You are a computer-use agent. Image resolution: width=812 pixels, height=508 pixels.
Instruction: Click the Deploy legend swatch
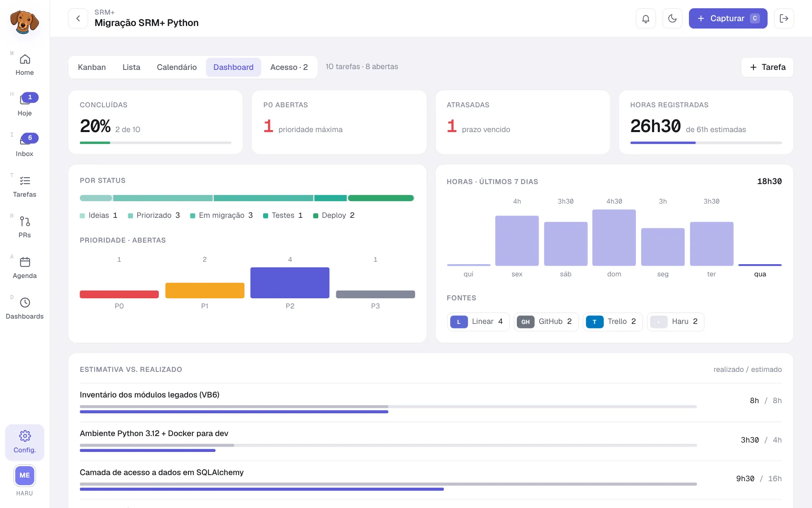click(x=315, y=216)
